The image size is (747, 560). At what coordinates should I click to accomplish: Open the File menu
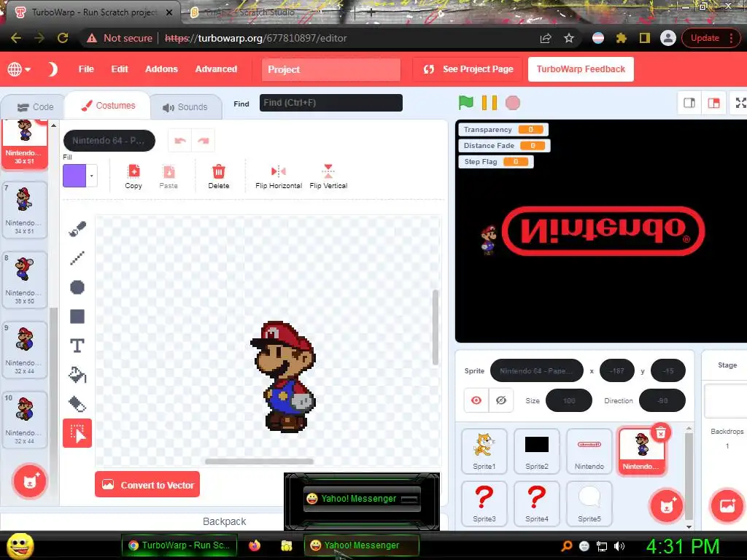pyautogui.click(x=86, y=69)
